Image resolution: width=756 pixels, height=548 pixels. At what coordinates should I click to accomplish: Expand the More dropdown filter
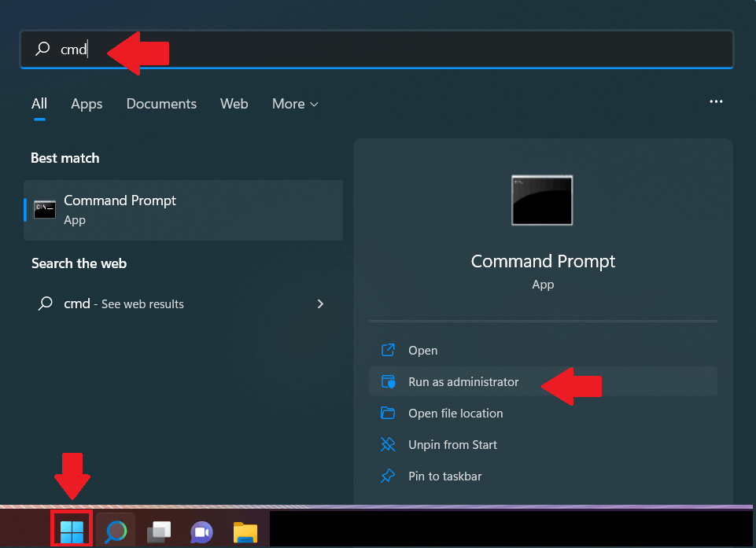(295, 104)
